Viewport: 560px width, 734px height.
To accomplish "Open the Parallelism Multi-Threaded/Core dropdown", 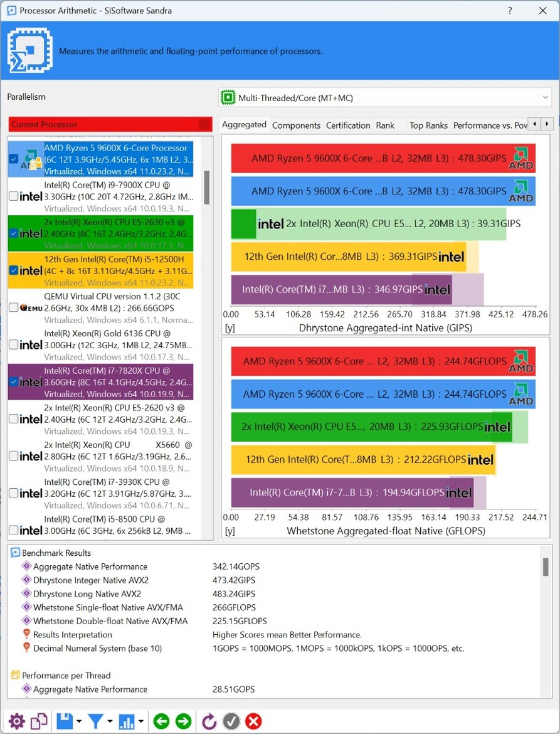I will 385,98.
